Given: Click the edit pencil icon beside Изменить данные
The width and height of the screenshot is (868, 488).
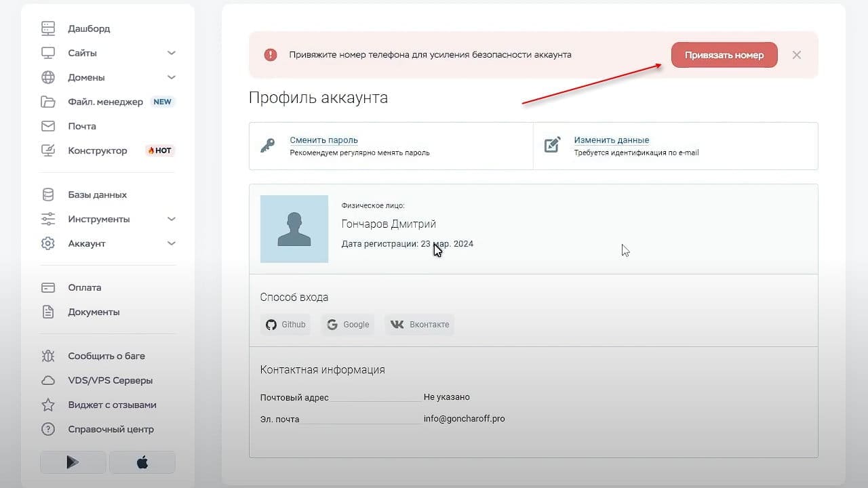Looking at the screenshot, I should pyautogui.click(x=553, y=145).
